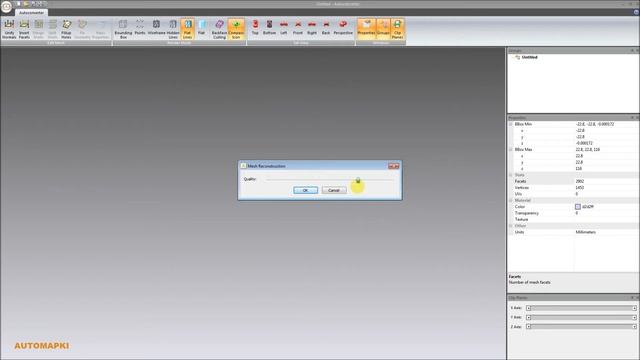This screenshot has height=360, width=640.
Task: Select the Facets property row
Action: point(573,181)
